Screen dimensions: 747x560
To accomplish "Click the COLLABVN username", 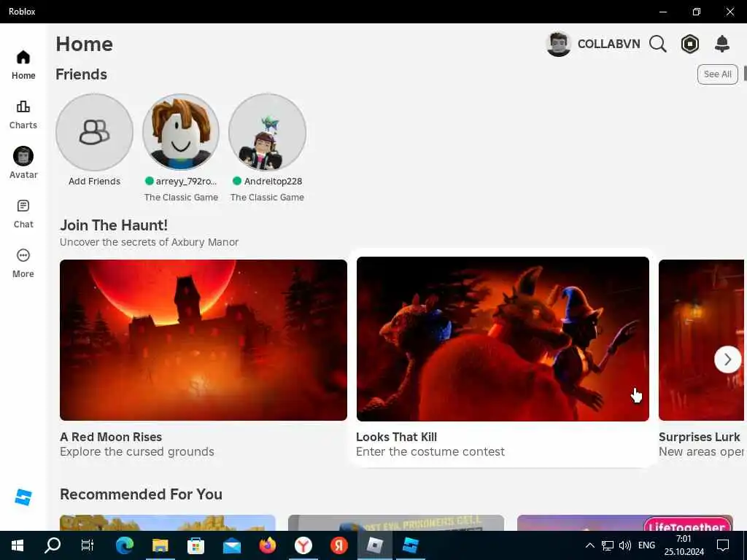I will coord(609,44).
